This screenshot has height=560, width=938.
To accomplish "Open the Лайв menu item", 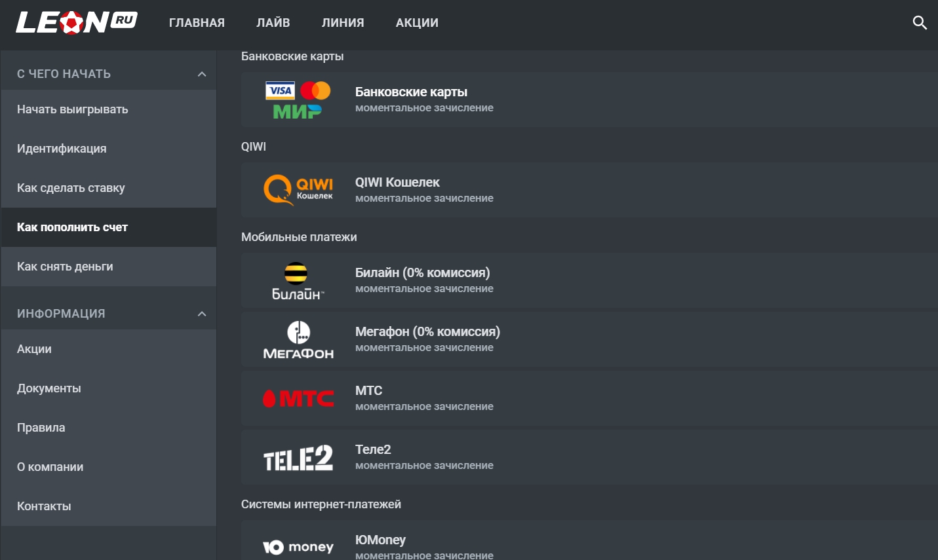I will [273, 23].
